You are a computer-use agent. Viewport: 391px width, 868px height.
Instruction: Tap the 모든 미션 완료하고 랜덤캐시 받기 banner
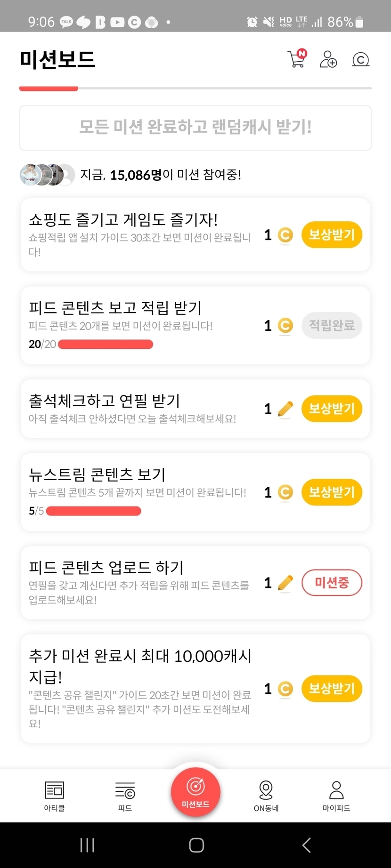[x=195, y=128]
